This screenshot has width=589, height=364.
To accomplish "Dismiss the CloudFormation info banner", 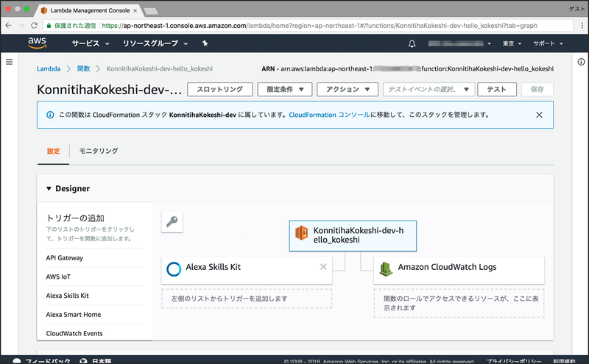I will 539,115.
